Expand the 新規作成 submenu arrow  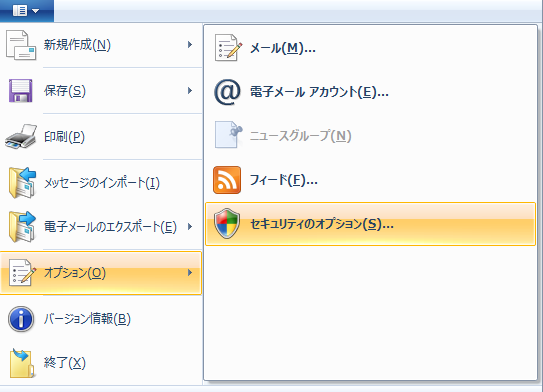tap(190, 45)
